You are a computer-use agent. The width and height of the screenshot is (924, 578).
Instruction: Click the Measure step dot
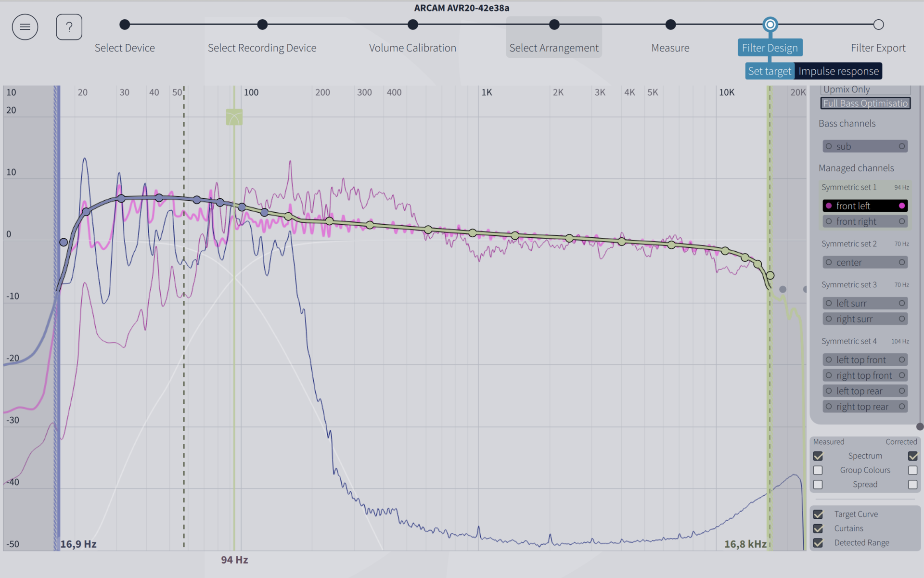(x=670, y=25)
